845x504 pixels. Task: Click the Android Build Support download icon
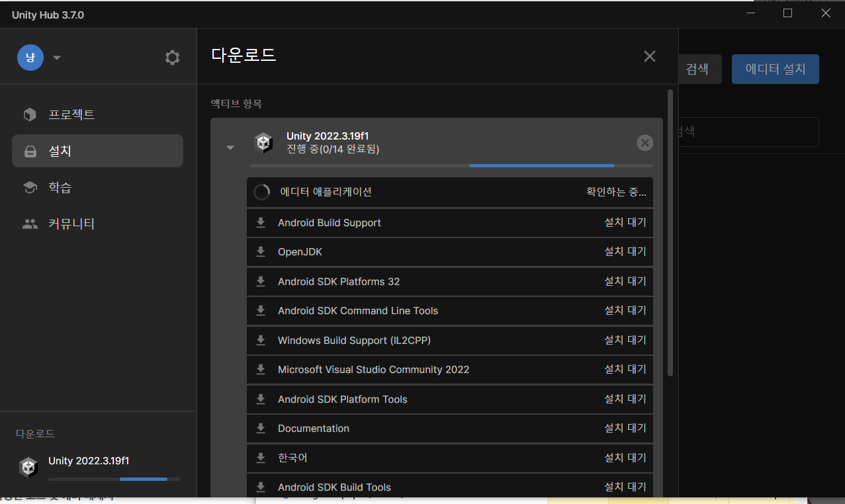coord(261,222)
